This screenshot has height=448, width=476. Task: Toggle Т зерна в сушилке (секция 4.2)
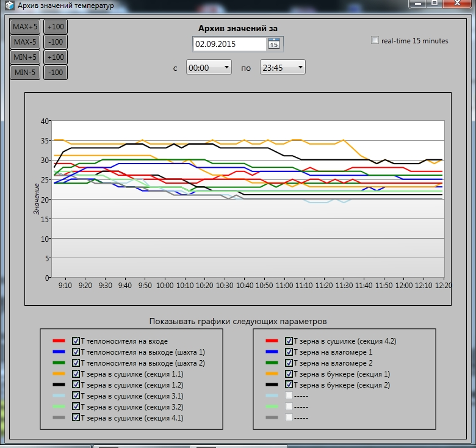[289, 341]
